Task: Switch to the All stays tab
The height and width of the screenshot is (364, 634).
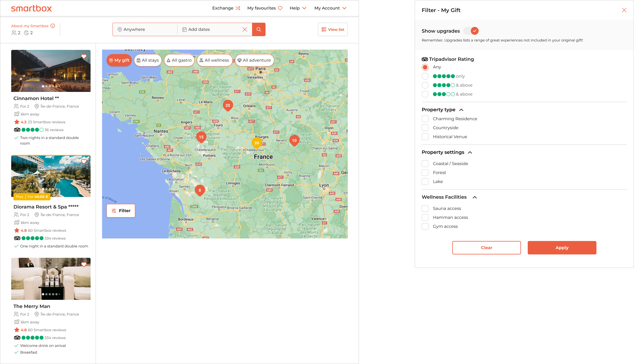Action: [x=148, y=60]
